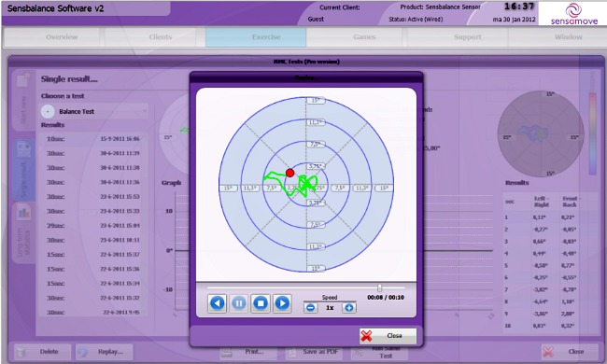Select the 10sec result from 15-9-2011
The image size is (607, 364).
tap(92, 139)
